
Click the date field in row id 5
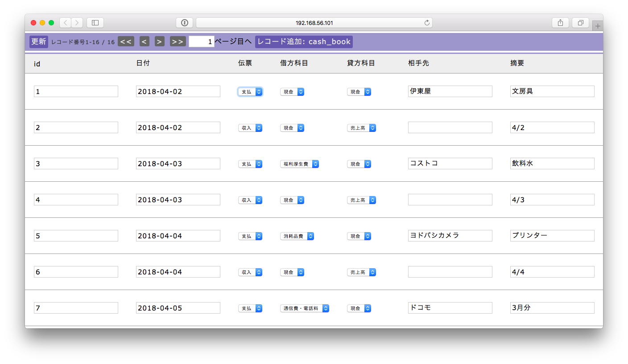pyautogui.click(x=178, y=236)
